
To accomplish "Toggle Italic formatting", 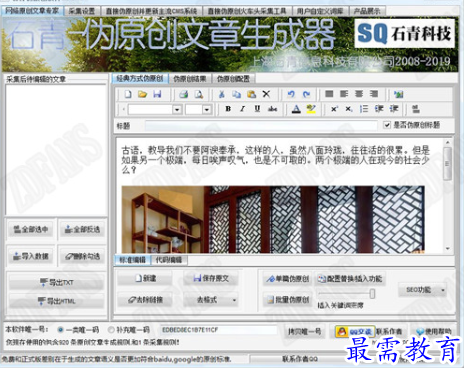I will 242,109.
